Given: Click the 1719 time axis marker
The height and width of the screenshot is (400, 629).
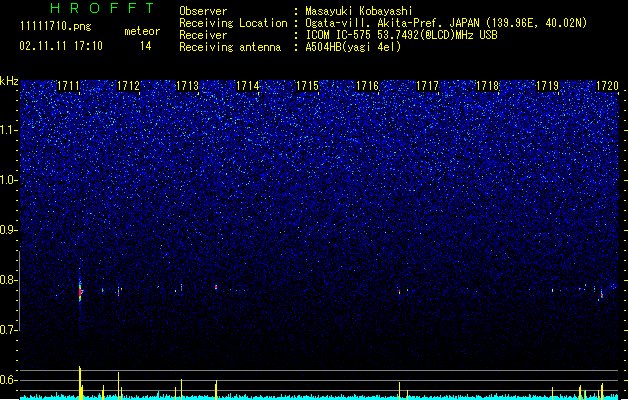Looking at the screenshot, I should tap(547, 86).
